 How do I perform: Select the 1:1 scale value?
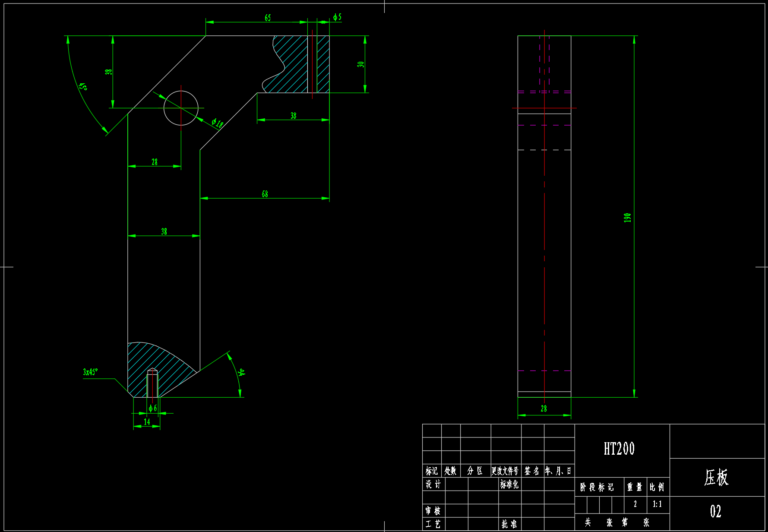point(657,504)
